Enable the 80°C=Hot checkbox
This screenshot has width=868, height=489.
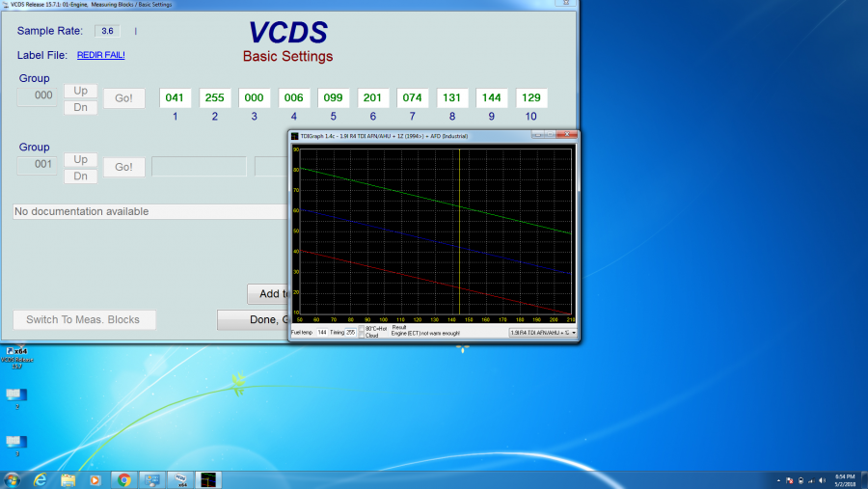(x=363, y=329)
